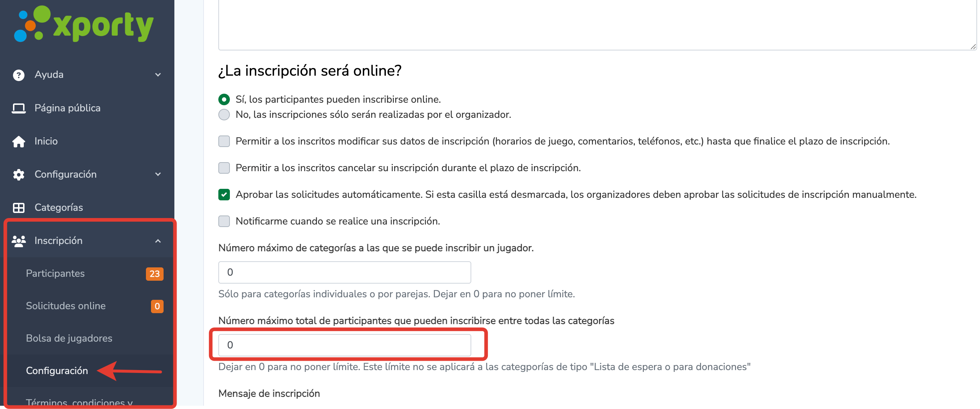Enable checkbox to let registrants modify data
This screenshot has height=409, width=980.
[x=224, y=141]
